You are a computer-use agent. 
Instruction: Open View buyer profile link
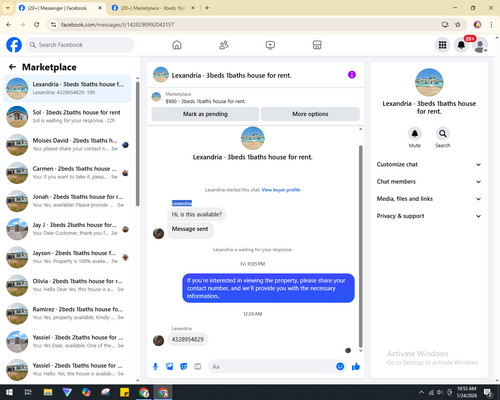281,190
